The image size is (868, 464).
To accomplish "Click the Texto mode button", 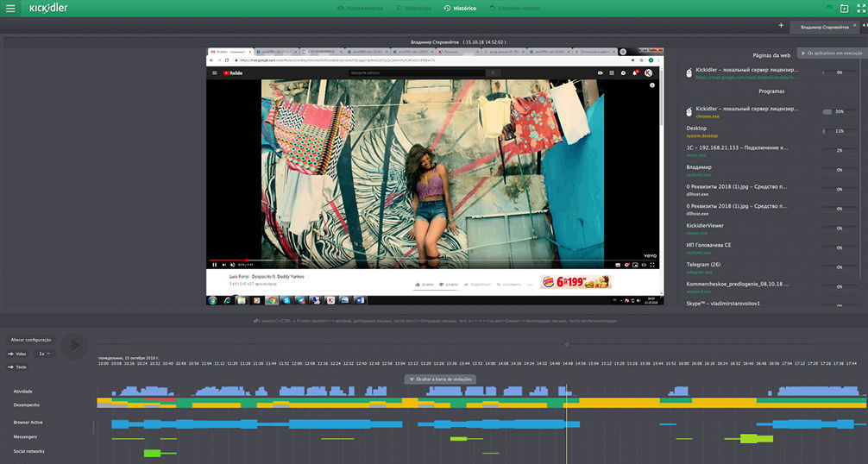I will point(18,367).
